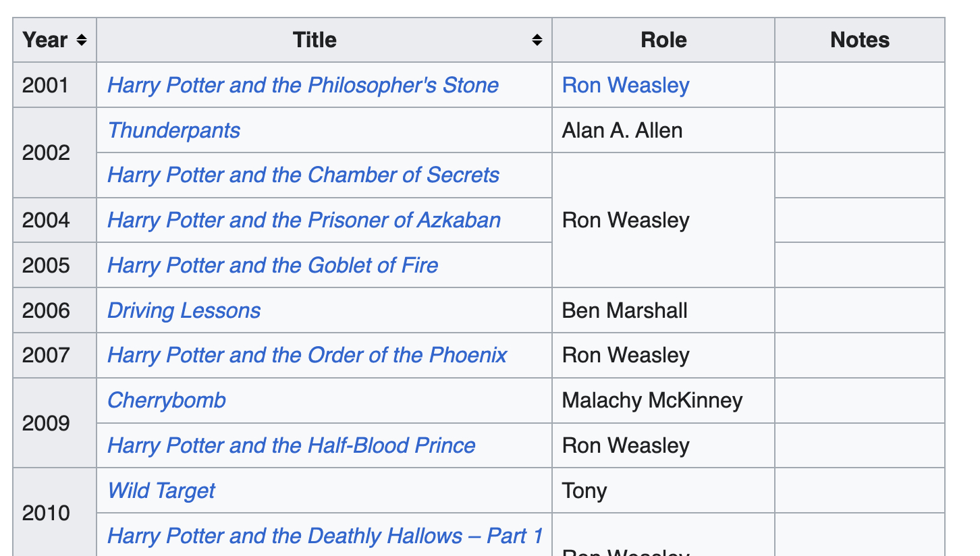The image size is (980, 556).
Task: Open the Wild Target film link
Action: coord(161,491)
